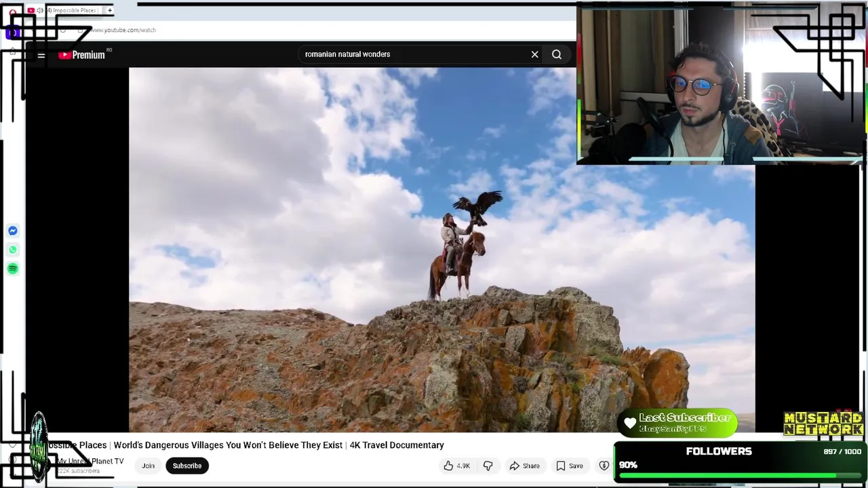The image size is (868, 488).
Task: Dislike the video with thumbs down
Action: pyautogui.click(x=488, y=466)
